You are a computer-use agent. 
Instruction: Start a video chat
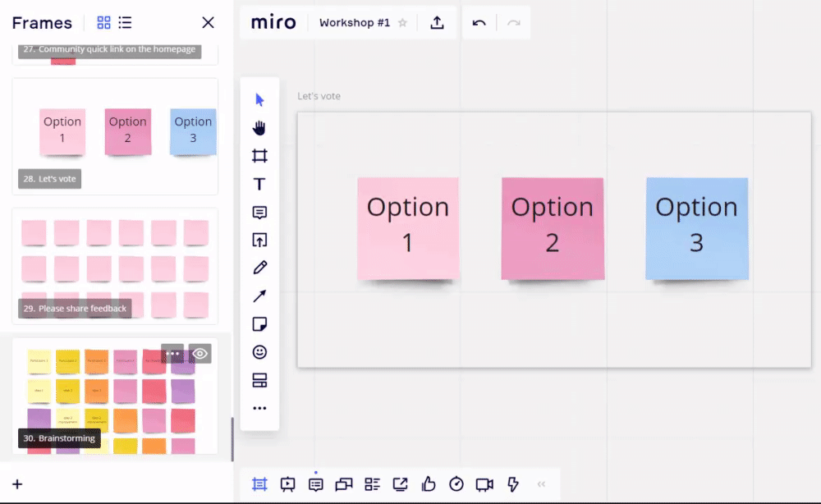pyautogui.click(x=484, y=484)
